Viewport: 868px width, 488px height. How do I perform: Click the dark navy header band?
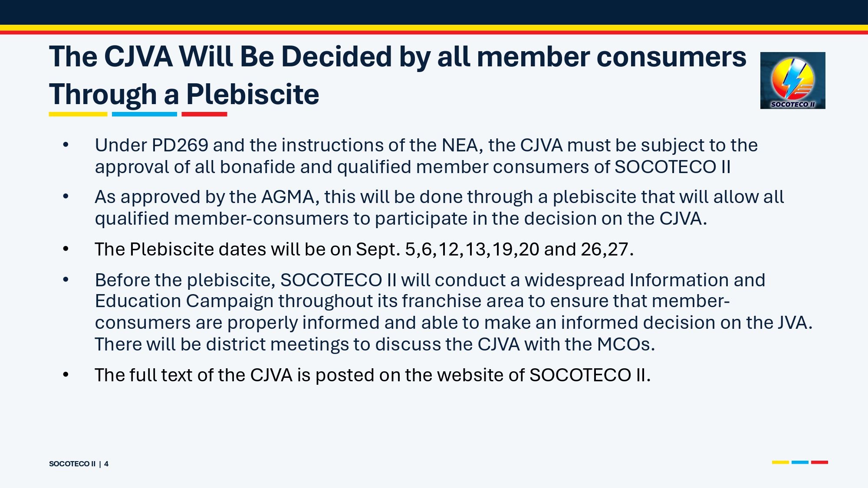pyautogui.click(x=434, y=12)
